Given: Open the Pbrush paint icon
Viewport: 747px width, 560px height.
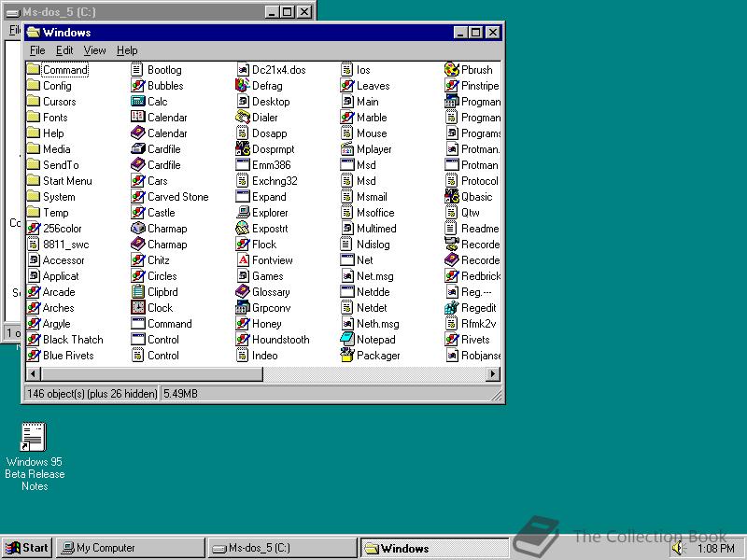Looking at the screenshot, I should [451, 69].
